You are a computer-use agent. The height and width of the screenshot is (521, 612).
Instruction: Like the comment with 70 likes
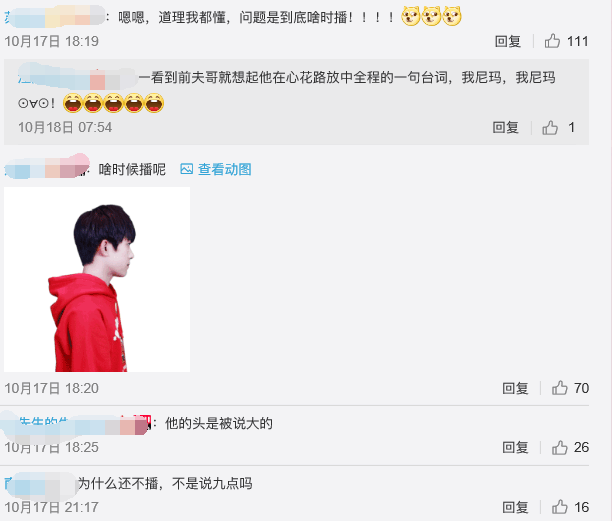[x=560, y=388]
